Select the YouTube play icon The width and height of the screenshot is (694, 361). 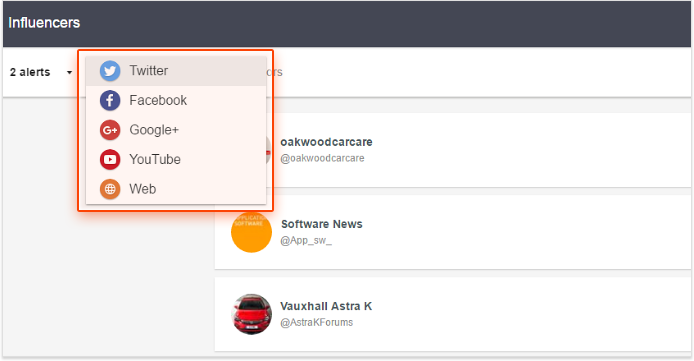pyautogui.click(x=110, y=159)
